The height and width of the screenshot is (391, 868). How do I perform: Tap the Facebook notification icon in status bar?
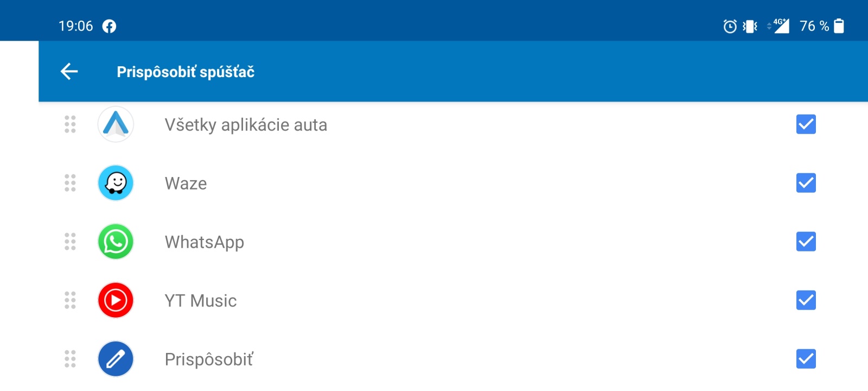pyautogui.click(x=109, y=26)
